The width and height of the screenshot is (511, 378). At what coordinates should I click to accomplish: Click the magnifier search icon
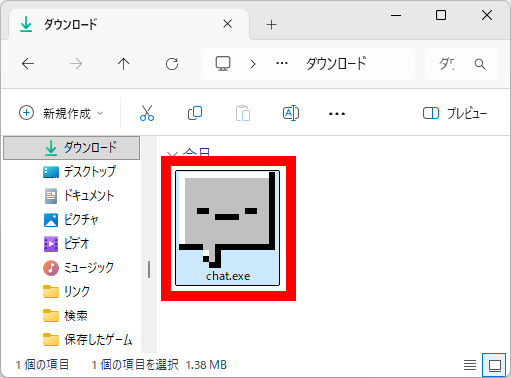pos(480,64)
